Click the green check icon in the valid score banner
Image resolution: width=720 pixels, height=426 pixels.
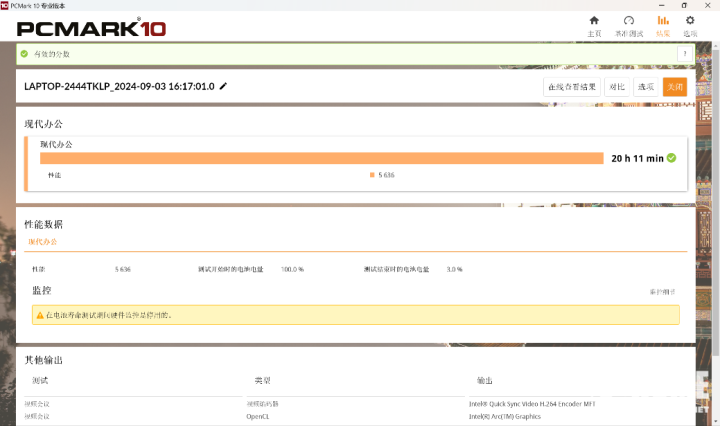pyautogui.click(x=24, y=54)
